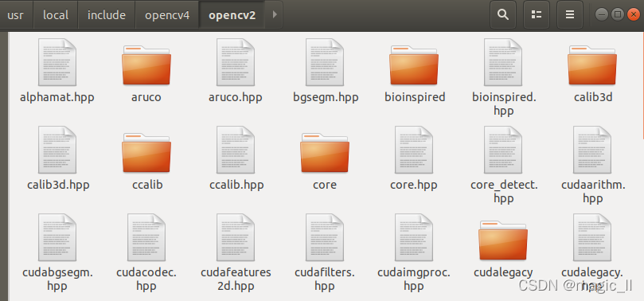
Task: Click the calib3d.hpp filename label
Action: pos(58,186)
